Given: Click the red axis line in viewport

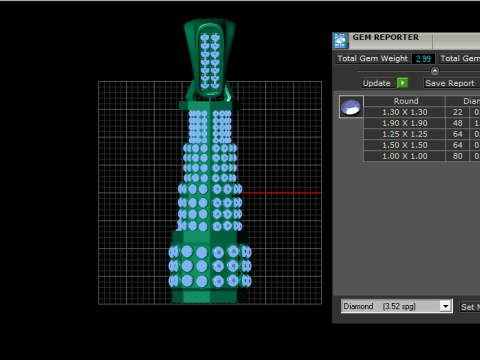Looking at the screenshot, I should 281,193.
